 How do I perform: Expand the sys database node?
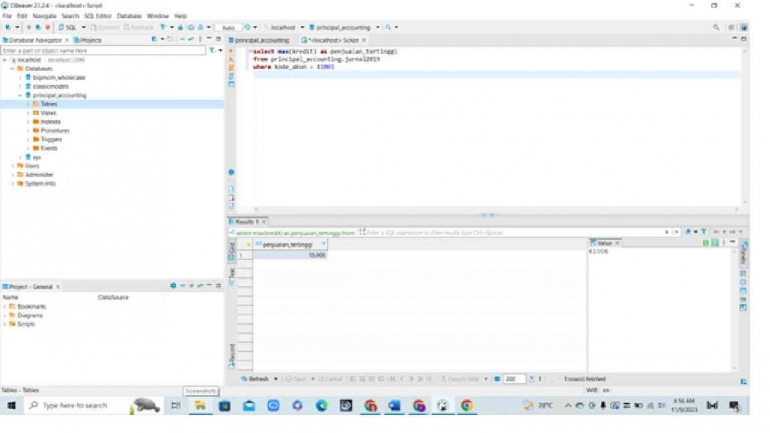click(21, 157)
